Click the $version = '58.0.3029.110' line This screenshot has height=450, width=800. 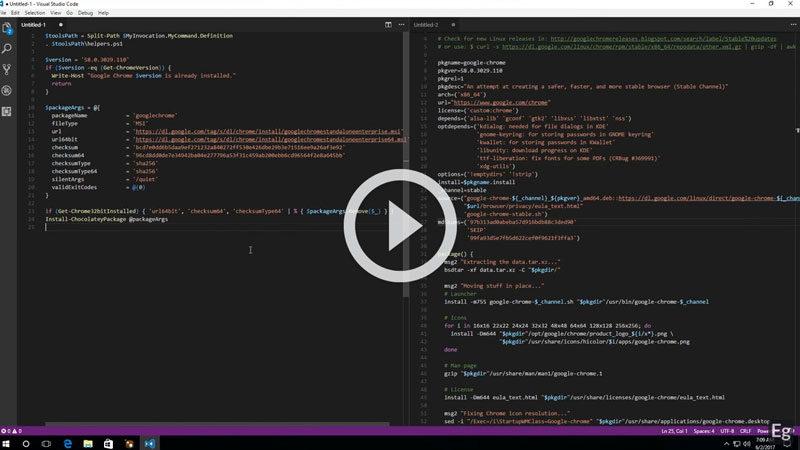[87, 60]
